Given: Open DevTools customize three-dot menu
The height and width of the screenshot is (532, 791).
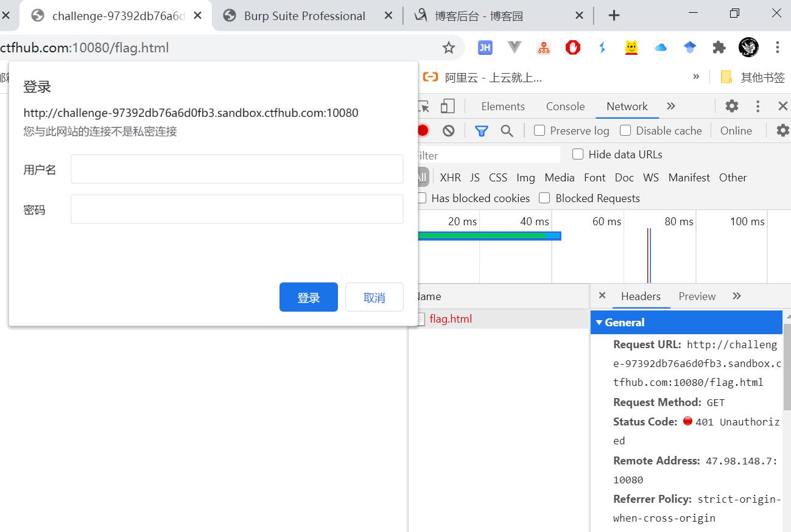Looking at the screenshot, I should [x=758, y=107].
